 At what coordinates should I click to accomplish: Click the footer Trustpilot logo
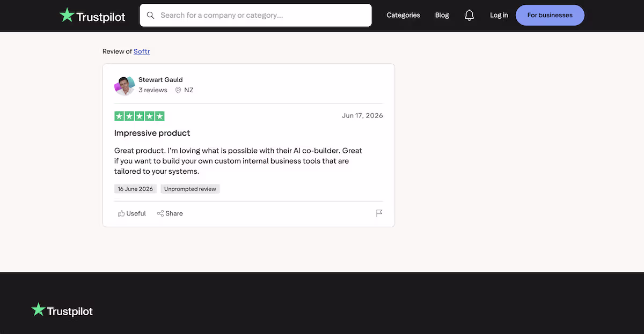point(62,310)
